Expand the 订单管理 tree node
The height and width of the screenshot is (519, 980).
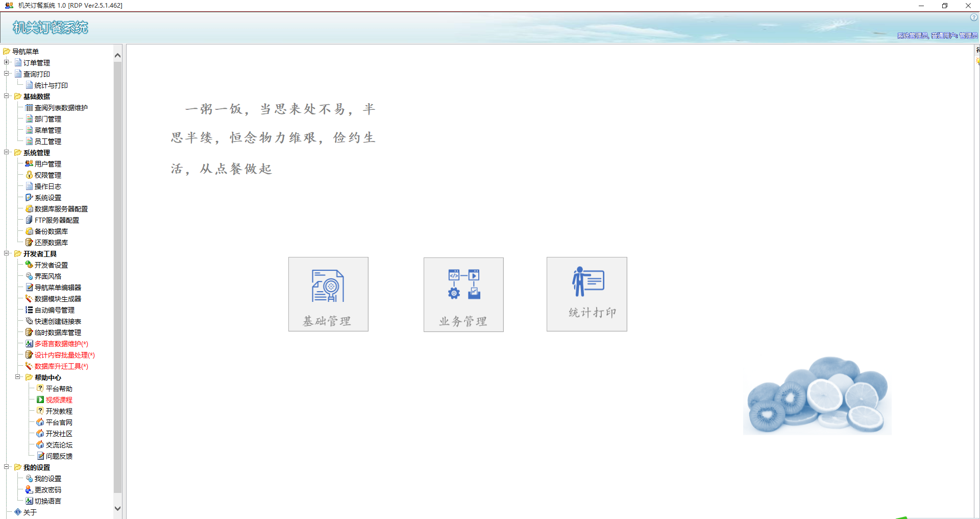pos(7,62)
